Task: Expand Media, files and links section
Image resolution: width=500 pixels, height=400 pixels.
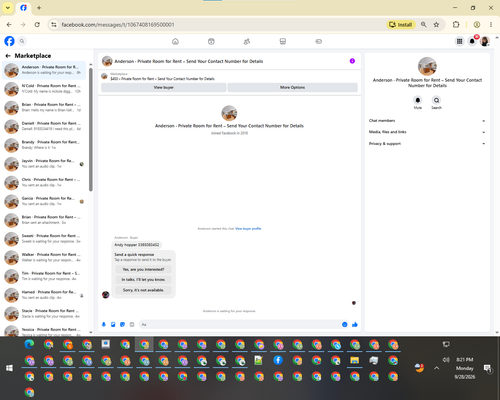Action: click(427, 132)
